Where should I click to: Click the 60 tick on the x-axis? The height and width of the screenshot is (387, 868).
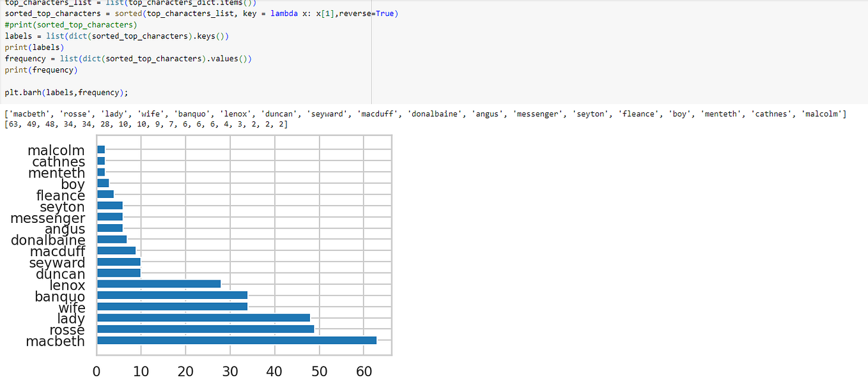tap(364, 371)
